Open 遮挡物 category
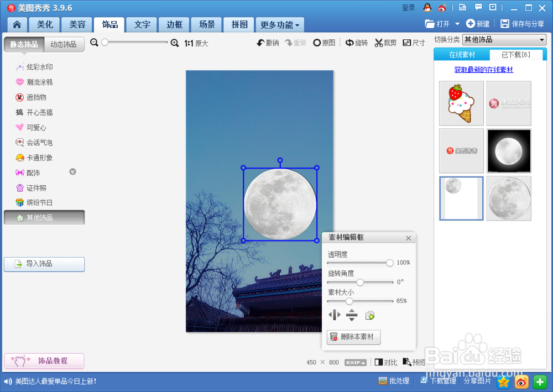 click(x=31, y=97)
